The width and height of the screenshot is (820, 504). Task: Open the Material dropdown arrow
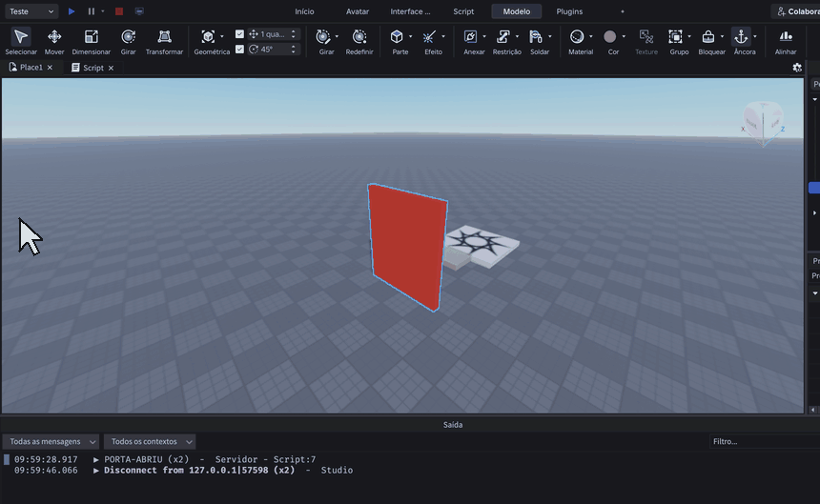591,36
